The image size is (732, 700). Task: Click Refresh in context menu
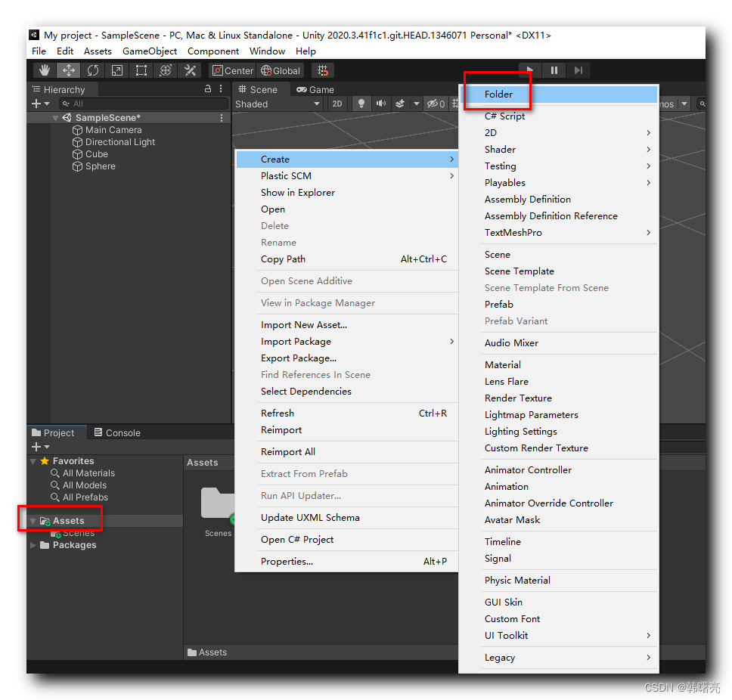(x=347, y=413)
